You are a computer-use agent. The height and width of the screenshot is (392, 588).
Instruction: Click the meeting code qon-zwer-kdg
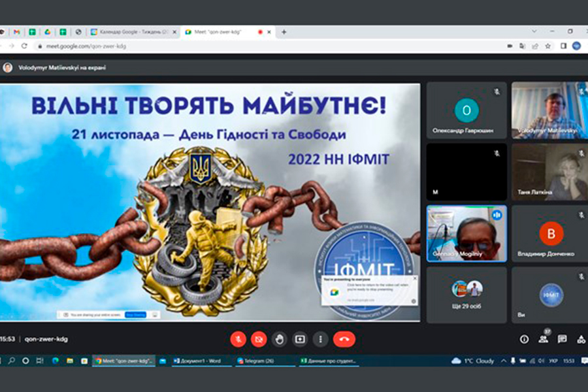click(46, 339)
